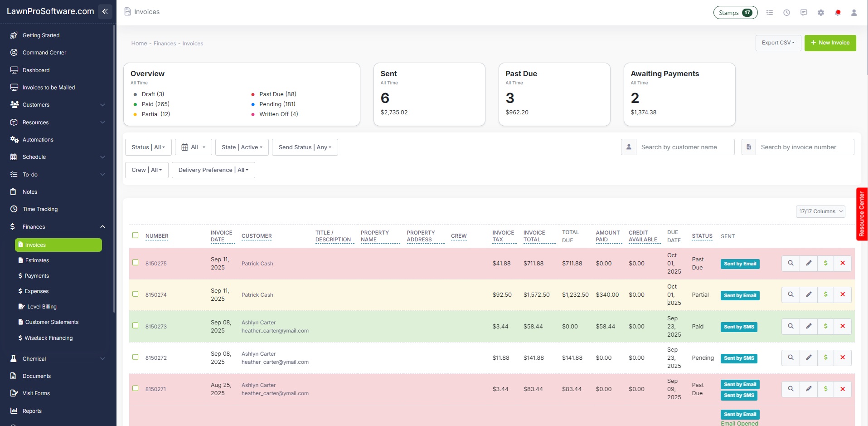Select the checkbox for invoice 8150273
The image size is (868, 426).
[x=135, y=325]
